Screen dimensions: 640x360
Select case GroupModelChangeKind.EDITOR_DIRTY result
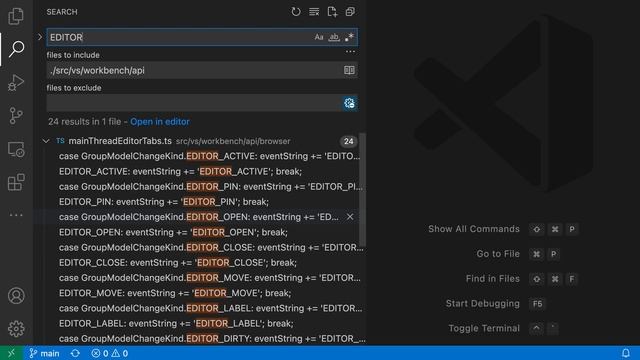click(x=212, y=338)
